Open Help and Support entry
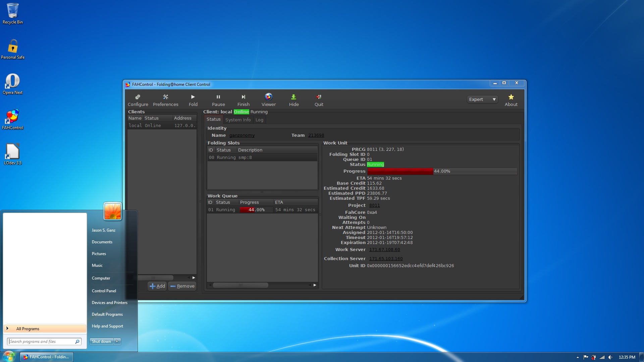Image resolution: width=644 pixels, height=362 pixels. tap(107, 326)
